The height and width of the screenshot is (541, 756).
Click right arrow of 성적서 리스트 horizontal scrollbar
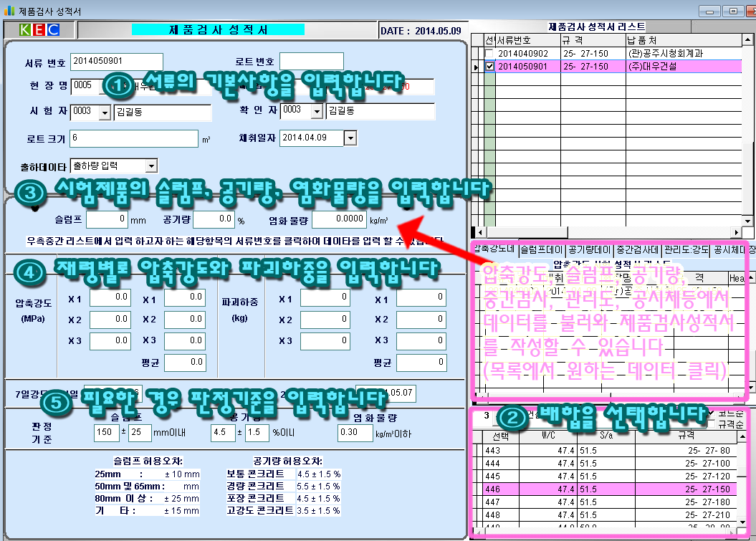736,232
